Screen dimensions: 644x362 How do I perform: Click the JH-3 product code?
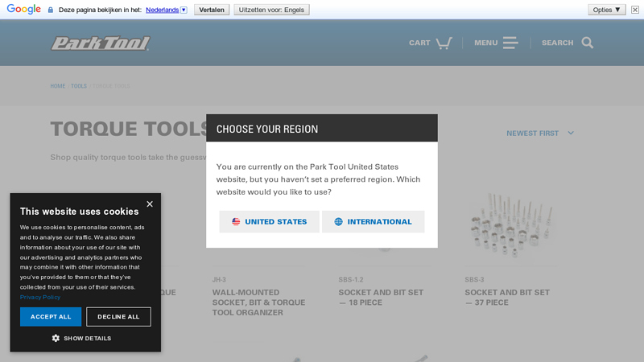(219, 279)
